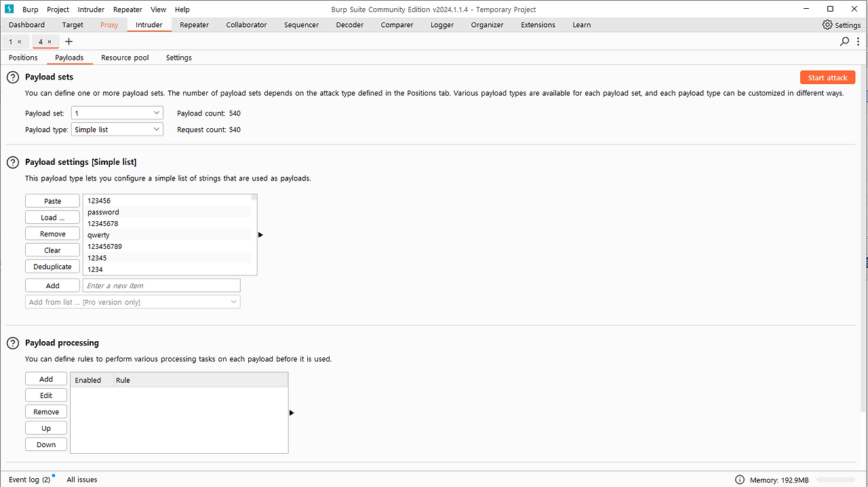
Task: Switch to the Collaborator tab
Action: coord(247,24)
